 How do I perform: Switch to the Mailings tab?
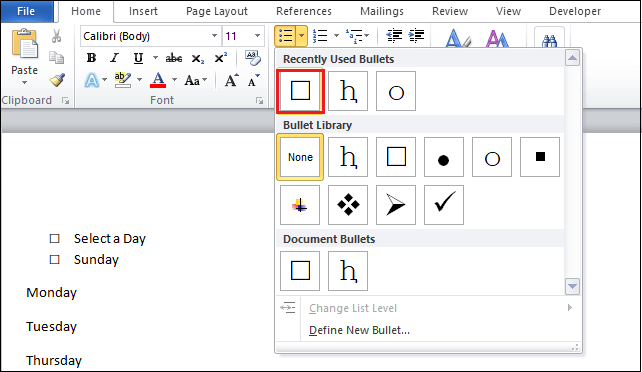click(x=382, y=11)
